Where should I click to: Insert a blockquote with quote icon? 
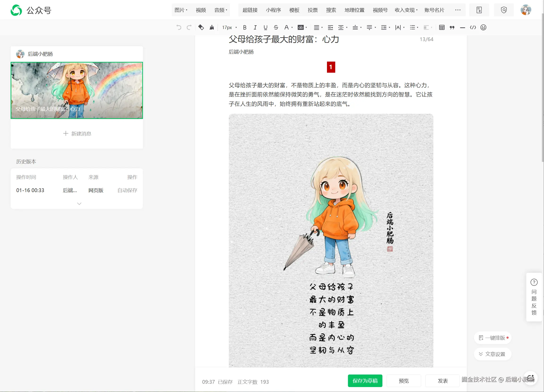(452, 27)
